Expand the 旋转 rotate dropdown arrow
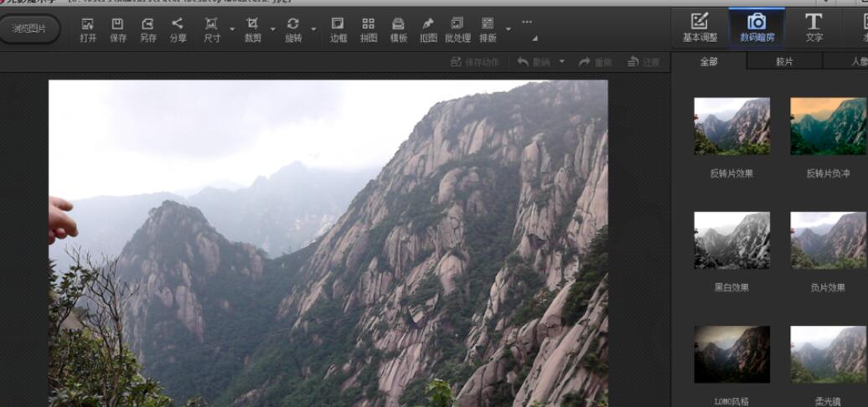The width and height of the screenshot is (868, 407). coord(313,29)
